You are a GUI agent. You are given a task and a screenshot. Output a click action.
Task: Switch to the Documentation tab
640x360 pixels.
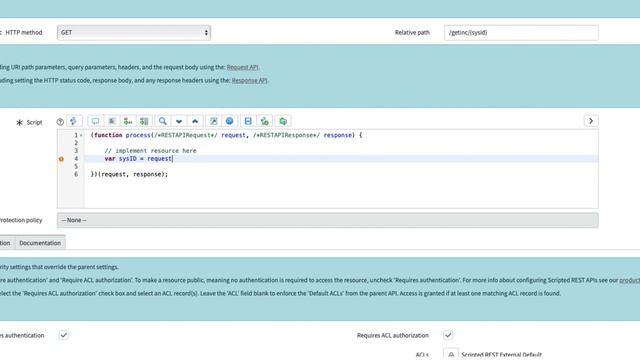pos(40,243)
